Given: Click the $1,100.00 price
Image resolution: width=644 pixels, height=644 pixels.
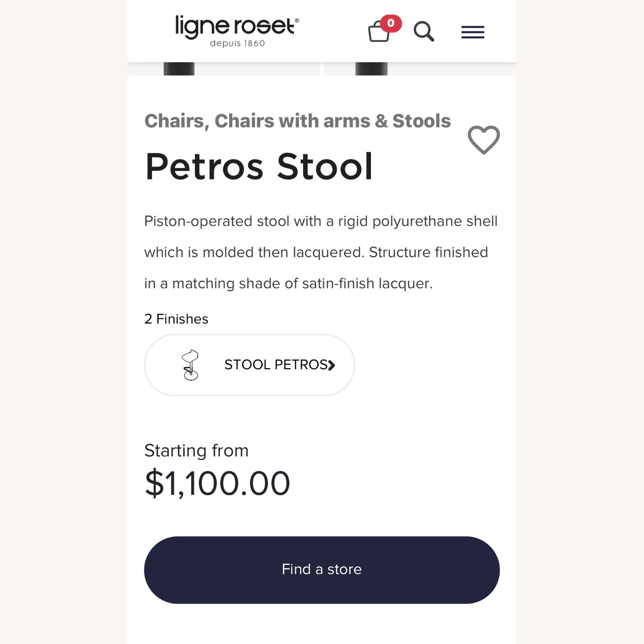Looking at the screenshot, I should coord(217,483).
